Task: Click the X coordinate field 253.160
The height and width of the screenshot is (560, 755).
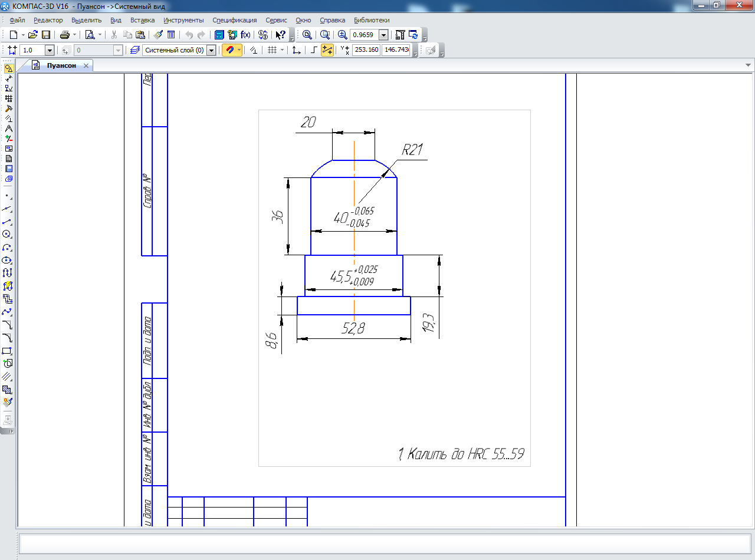Action: coord(366,50)
